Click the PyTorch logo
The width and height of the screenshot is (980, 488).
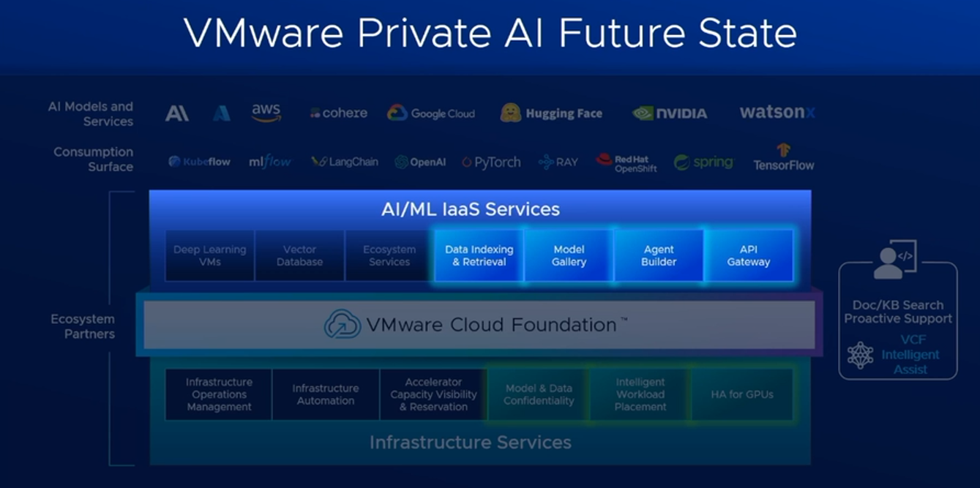(491, 162)
